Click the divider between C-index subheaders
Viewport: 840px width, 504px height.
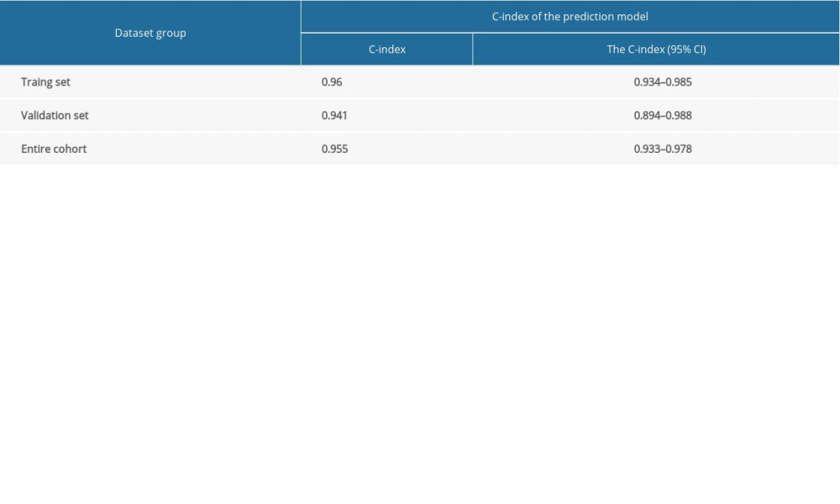click(473, 49)
